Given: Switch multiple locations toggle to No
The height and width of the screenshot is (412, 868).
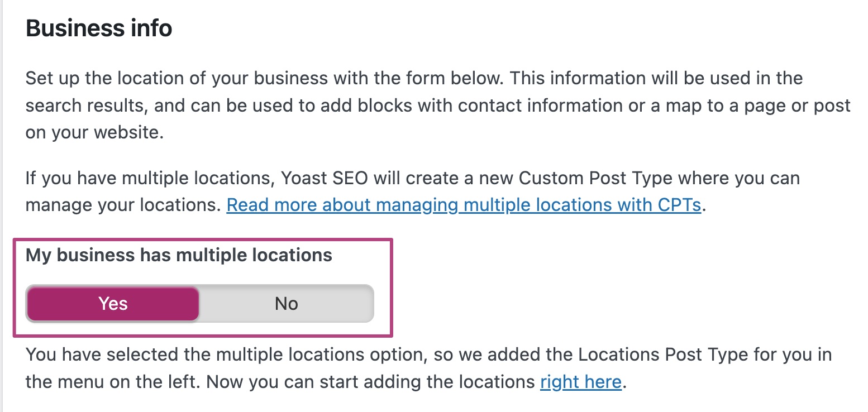Looking at the screenshot, I should pyautogui.click(x=286, y=304).
